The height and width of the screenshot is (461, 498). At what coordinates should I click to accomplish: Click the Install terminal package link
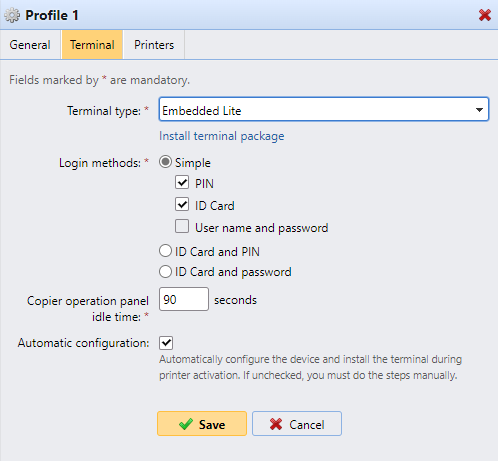pos(222,136)
